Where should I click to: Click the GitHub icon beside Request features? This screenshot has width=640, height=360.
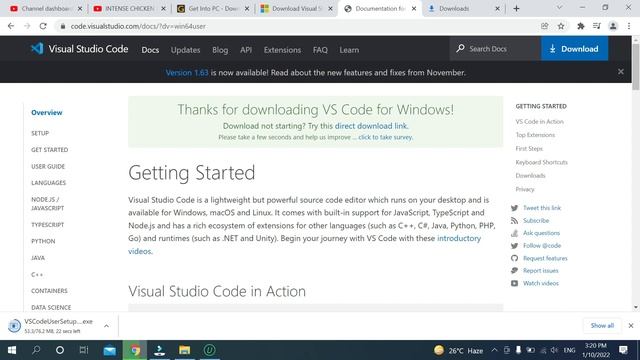coord(514,258)
